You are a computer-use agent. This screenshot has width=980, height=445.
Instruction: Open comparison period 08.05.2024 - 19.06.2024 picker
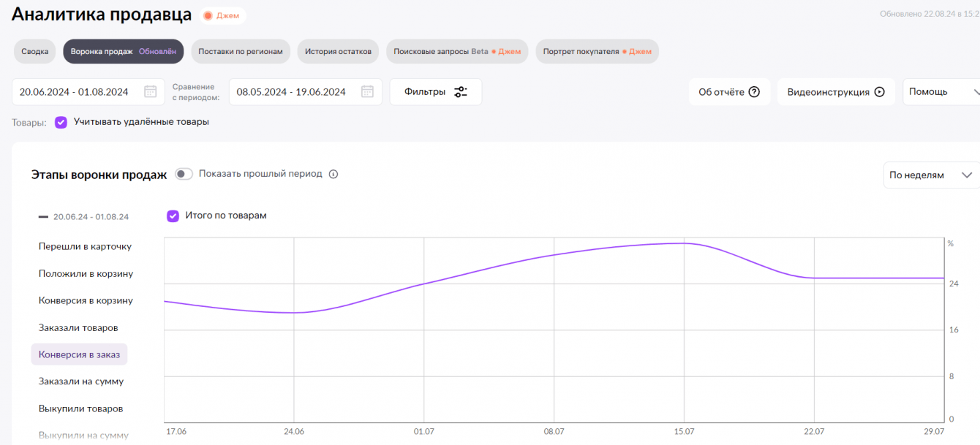pos(291,92)
